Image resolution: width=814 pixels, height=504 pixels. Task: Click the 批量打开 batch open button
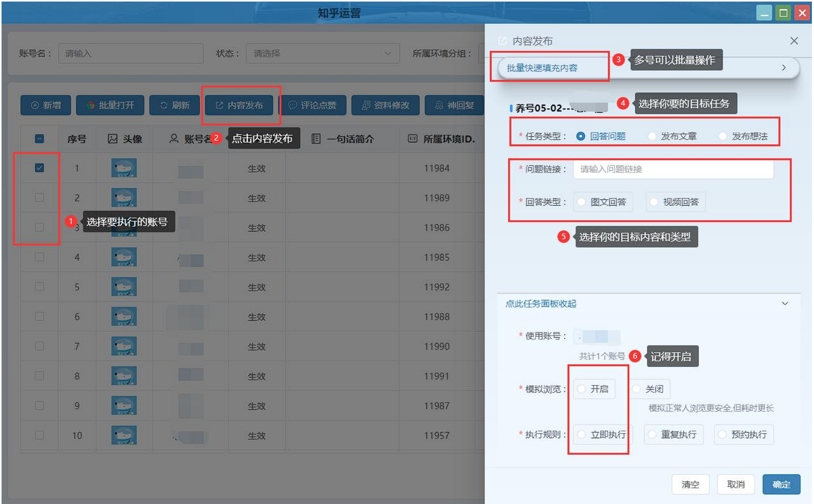(x=110, y=105)
